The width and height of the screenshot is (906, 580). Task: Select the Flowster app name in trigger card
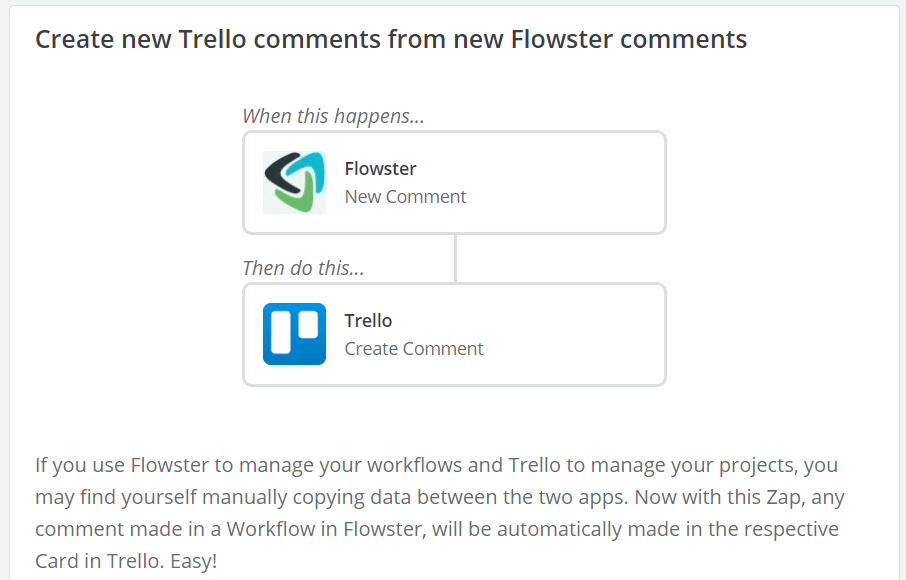click(380, 169)
